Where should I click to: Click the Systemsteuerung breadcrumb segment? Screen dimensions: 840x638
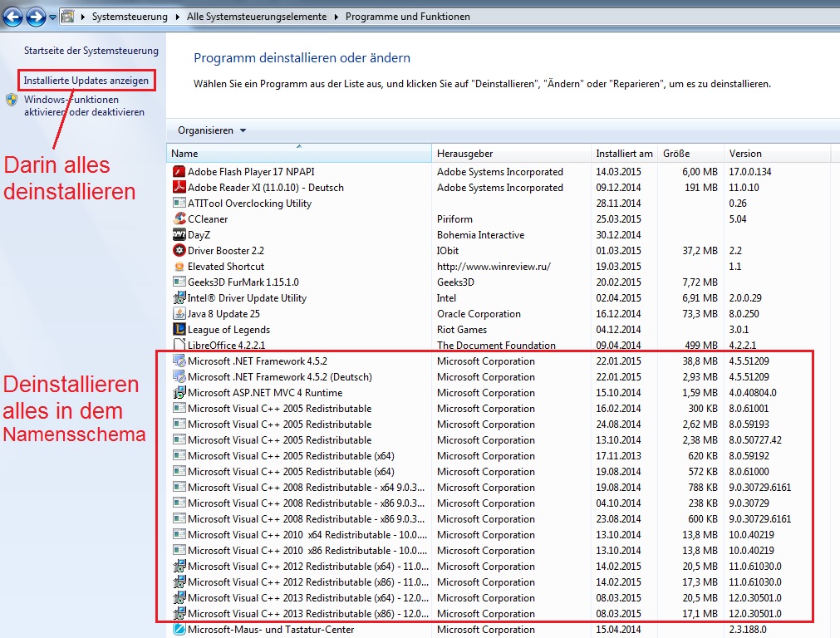130,17
